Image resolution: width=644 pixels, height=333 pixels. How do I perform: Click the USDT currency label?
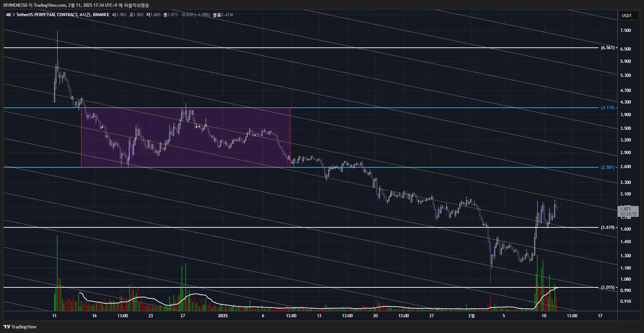click(626, 15)
